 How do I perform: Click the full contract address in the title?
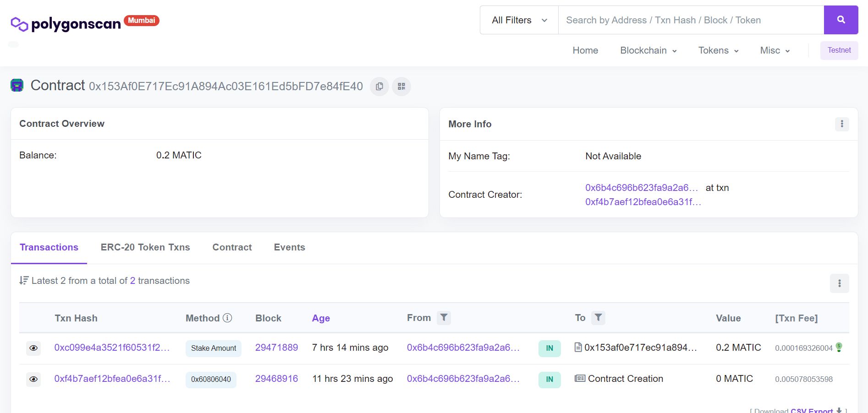point(226,87)
